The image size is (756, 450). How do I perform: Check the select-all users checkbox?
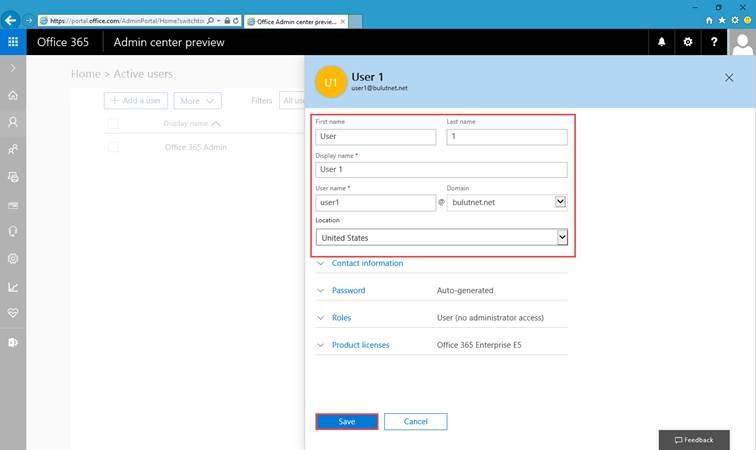pos(113,123)
